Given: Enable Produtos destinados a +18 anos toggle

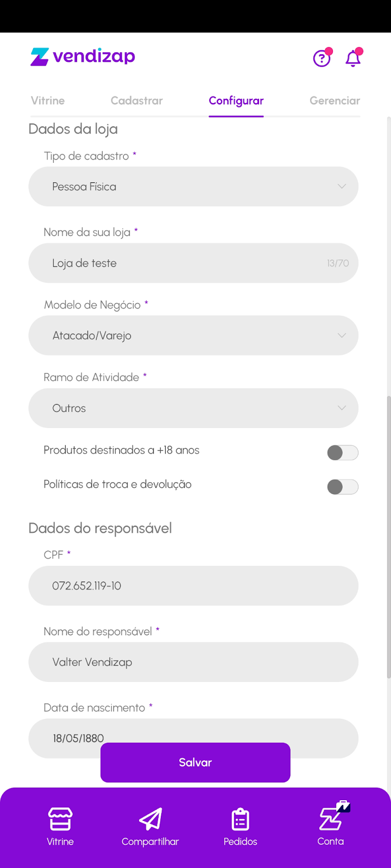Looking at the screenshot, I should [343, 452].
